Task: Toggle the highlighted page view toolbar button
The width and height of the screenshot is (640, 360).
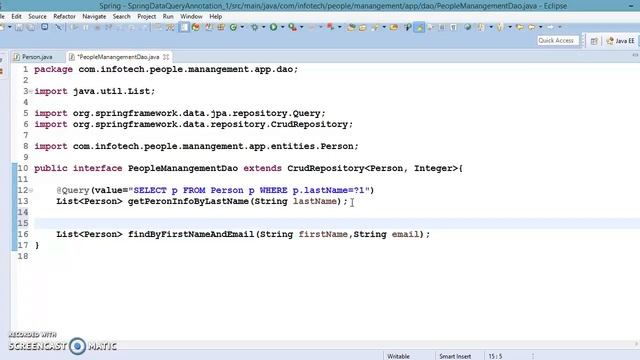Action: coord(184,27)
